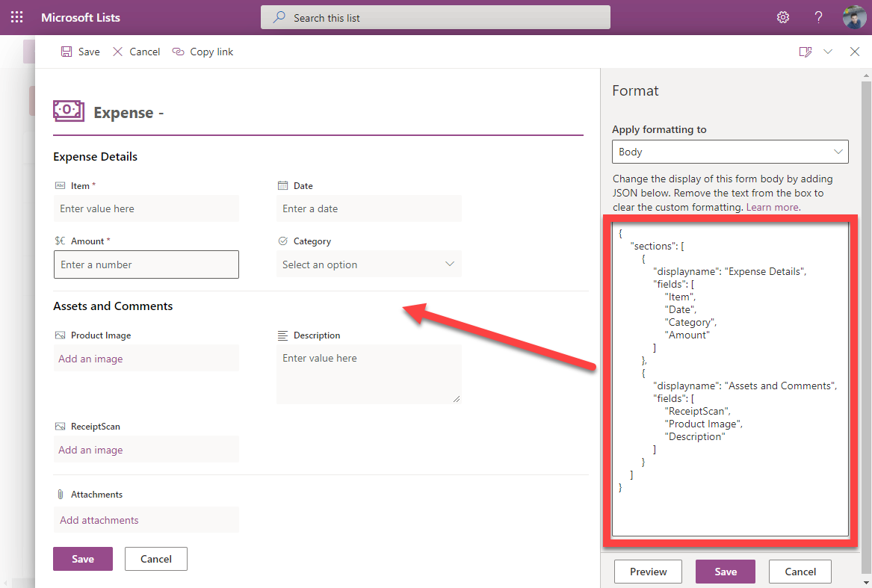This screenshot has height=588, width=872.
Task: Click the help question mark icon
Action: (x=819, y=17)
